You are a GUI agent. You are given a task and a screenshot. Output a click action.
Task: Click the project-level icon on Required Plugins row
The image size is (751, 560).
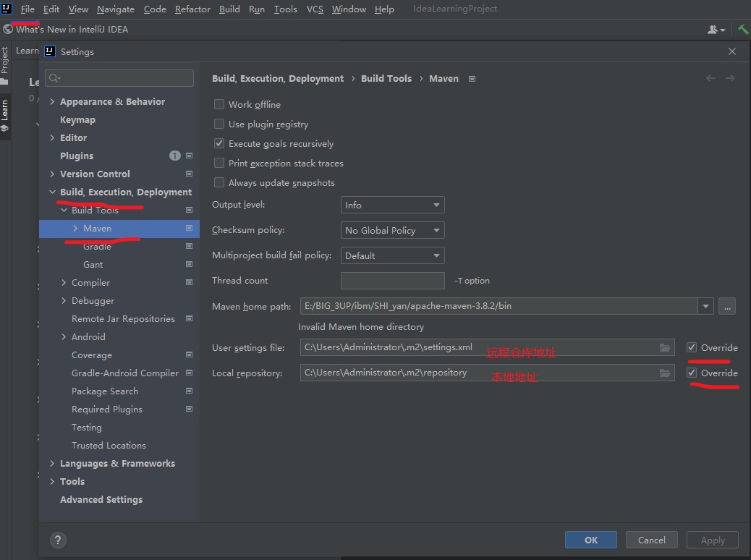(189, 409)
